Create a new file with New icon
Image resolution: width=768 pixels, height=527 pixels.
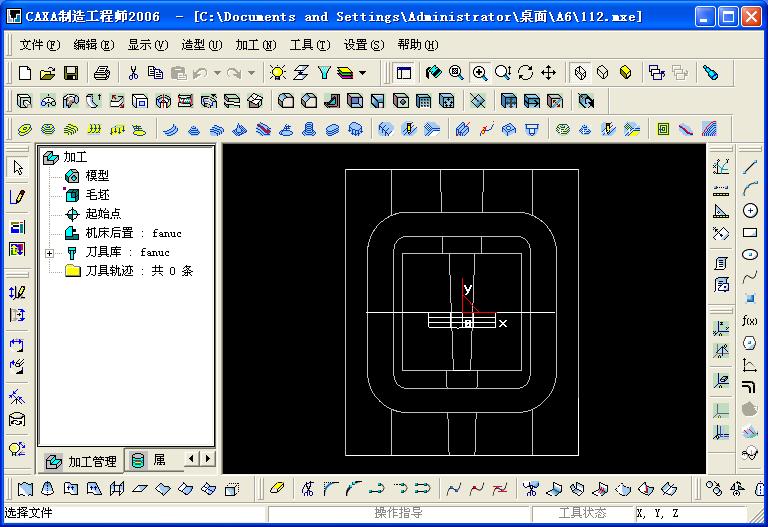25,73
